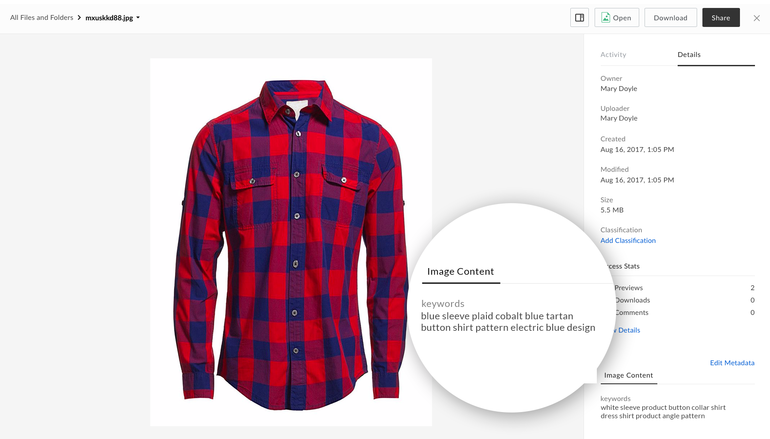Click Modified date Aug 16, 2017
The image size is (770, 439).
(x=637, y=180)
